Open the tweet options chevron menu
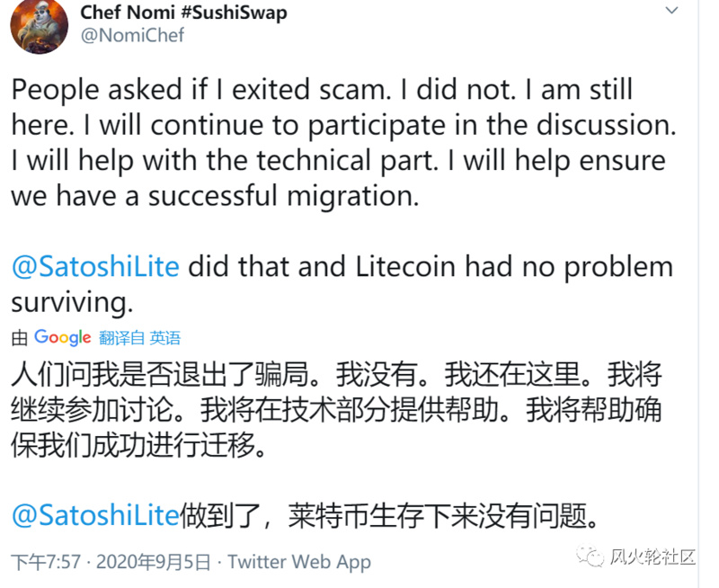The height and width of the screenshot is (588, 719). click(673, 12)
